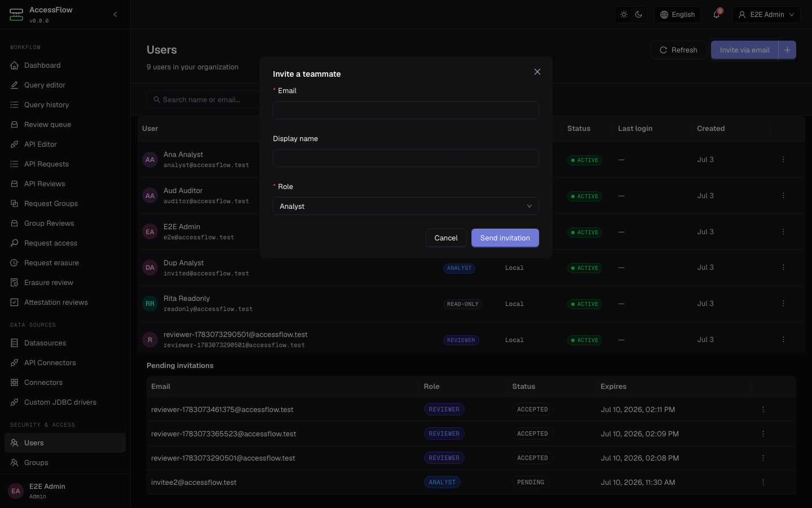Click the Last login column header
This screenshot has width=812, height=508.
[x=635, y=129]
